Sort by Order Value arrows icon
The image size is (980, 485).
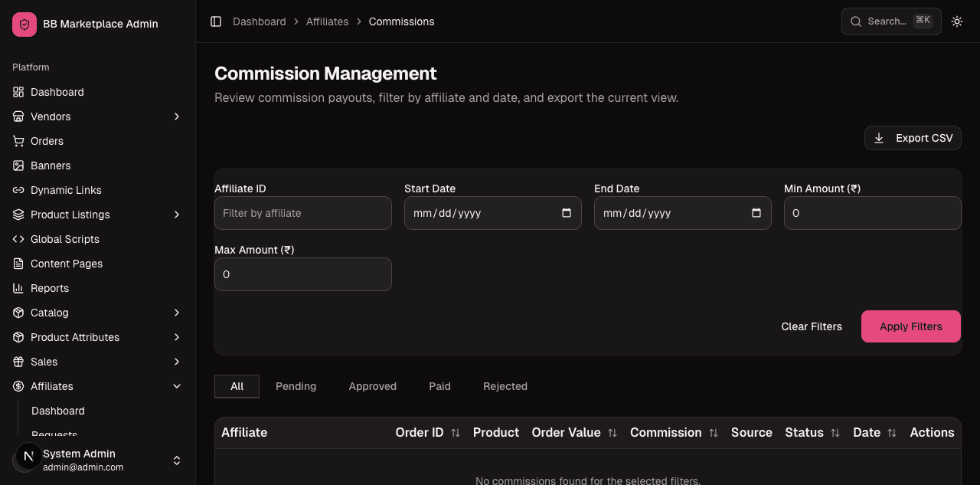[612, 433]
